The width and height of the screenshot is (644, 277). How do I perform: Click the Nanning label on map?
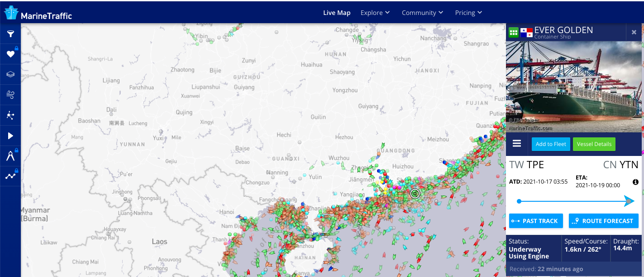pyautogui.click(x=278, y=172)
